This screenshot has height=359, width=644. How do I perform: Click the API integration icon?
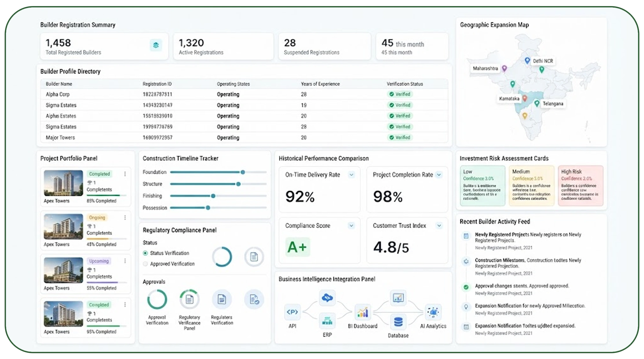(x=292, y=312)
